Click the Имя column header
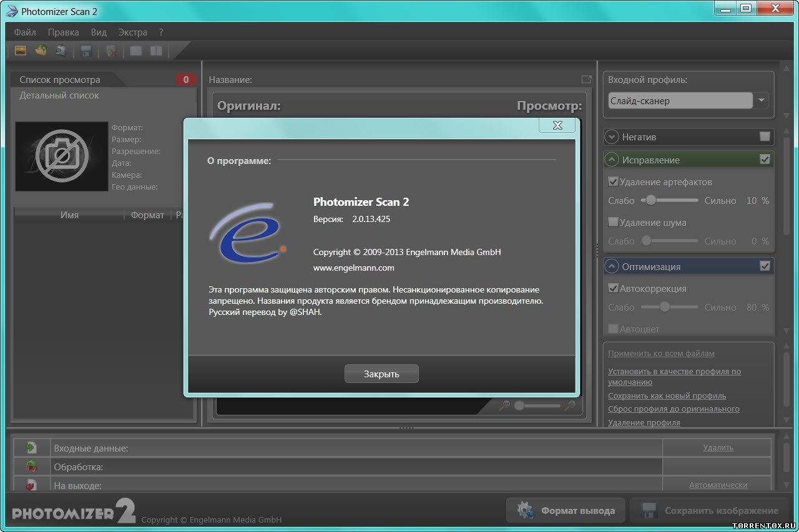 pyautogui.click(x=69, y=215)
